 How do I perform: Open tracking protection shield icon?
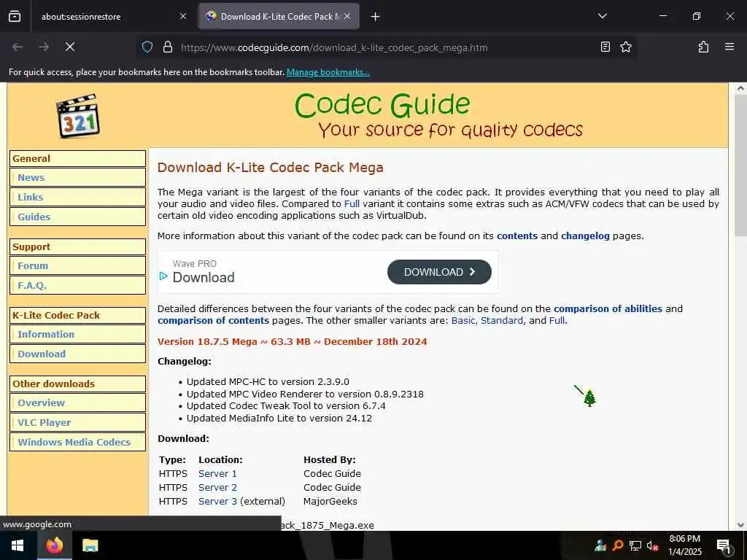[x=147, y=47]
